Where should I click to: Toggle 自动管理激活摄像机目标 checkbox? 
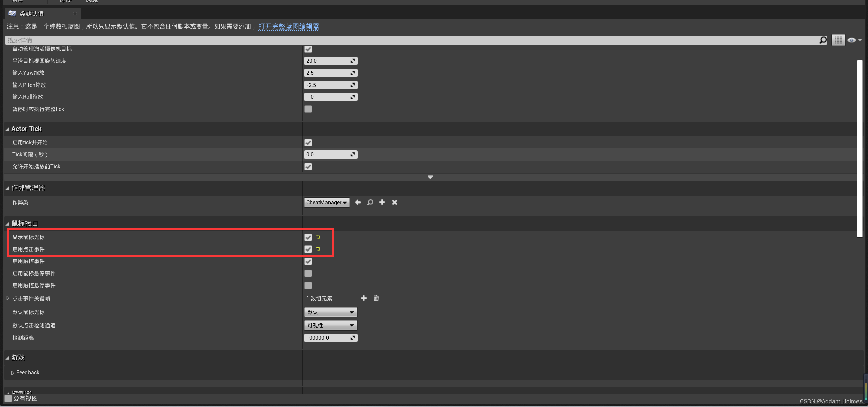tap(308, 49)
